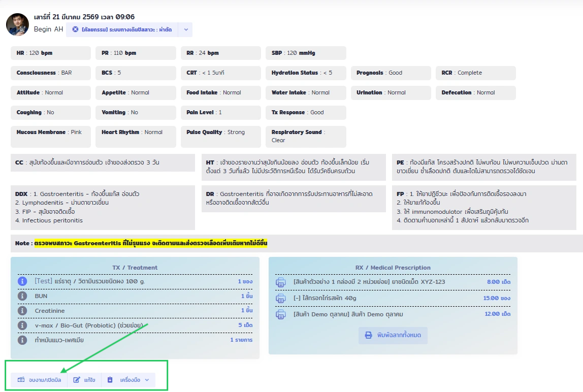The image size is (583, 392).
Task: Click the FP follow-up plan box
Action: coord(484,207)
